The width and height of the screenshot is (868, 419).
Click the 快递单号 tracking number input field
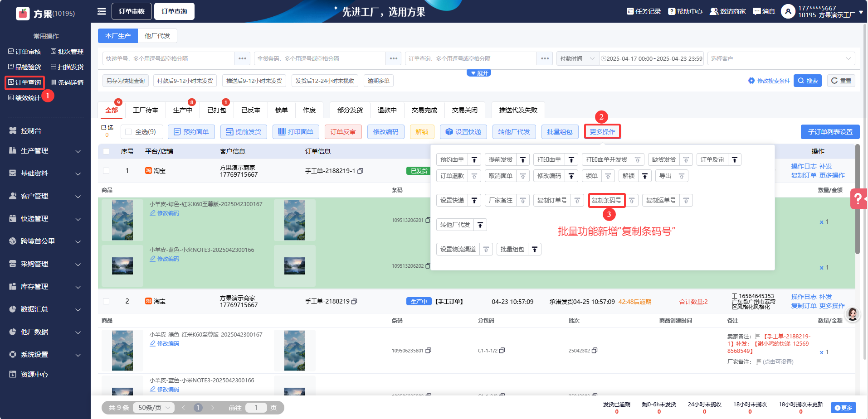(168, 58)
